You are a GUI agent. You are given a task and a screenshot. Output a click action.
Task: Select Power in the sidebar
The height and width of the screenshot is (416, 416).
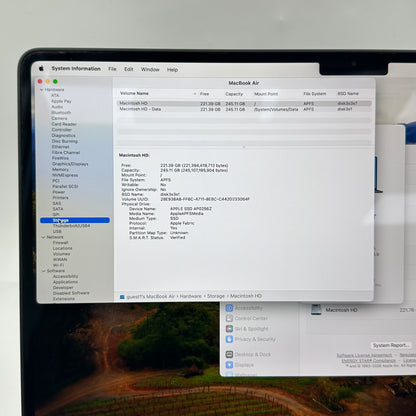pyautogui.click(x=59, y=192)
